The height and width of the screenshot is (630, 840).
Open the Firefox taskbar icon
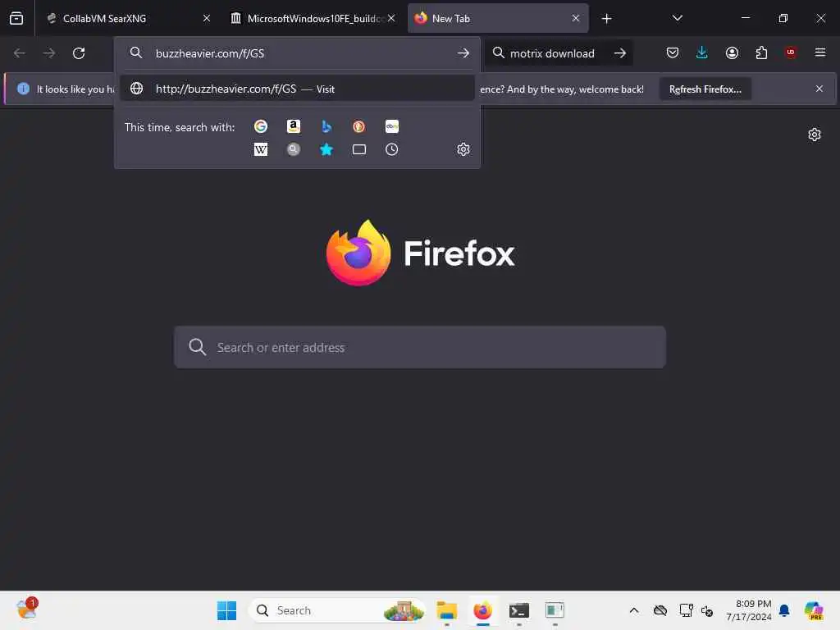click(x=482, y=610)
